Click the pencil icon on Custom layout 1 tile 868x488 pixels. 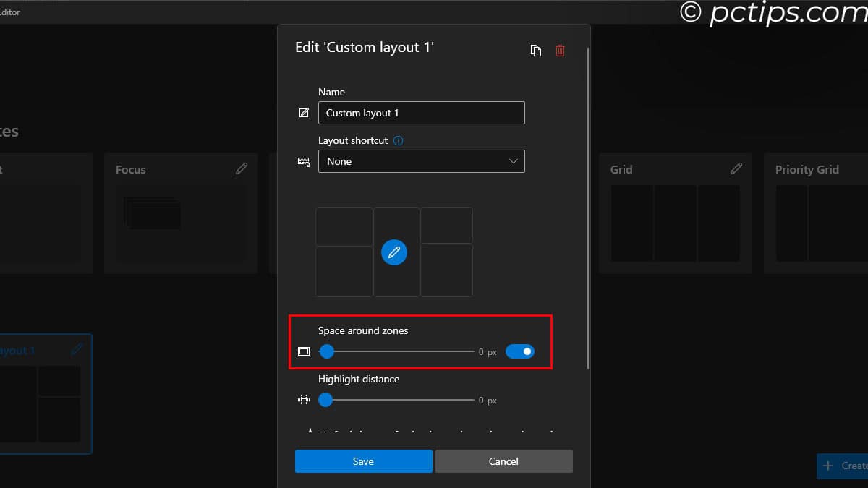pos(77,349)
